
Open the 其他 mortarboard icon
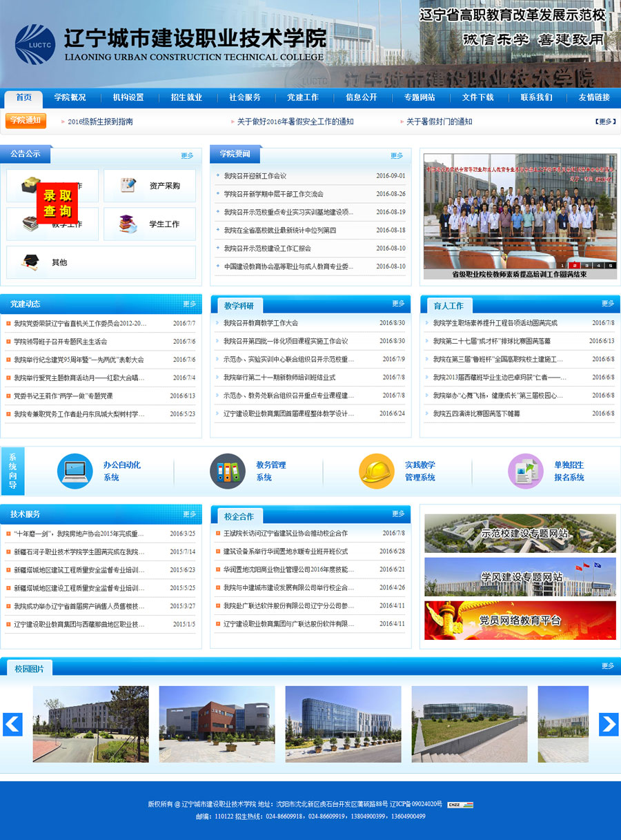tap(30, 262)
